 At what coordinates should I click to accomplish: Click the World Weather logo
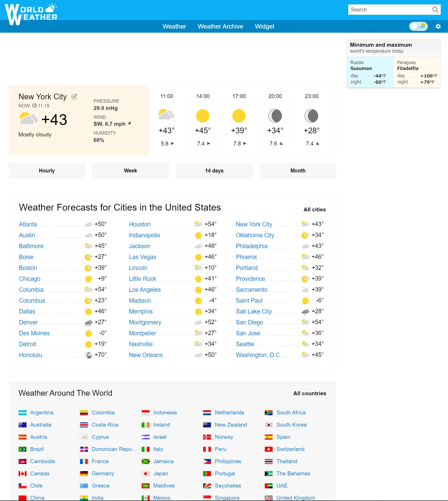31,11
